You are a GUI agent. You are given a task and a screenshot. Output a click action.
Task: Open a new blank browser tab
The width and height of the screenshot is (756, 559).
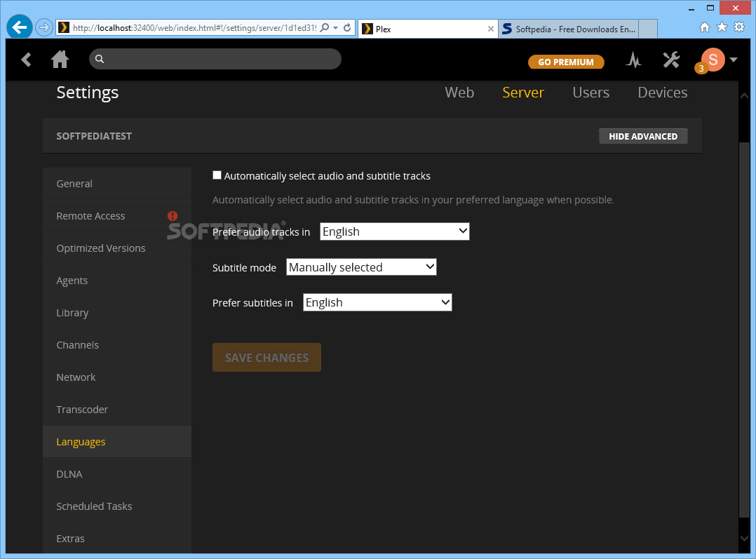(648, 29)
